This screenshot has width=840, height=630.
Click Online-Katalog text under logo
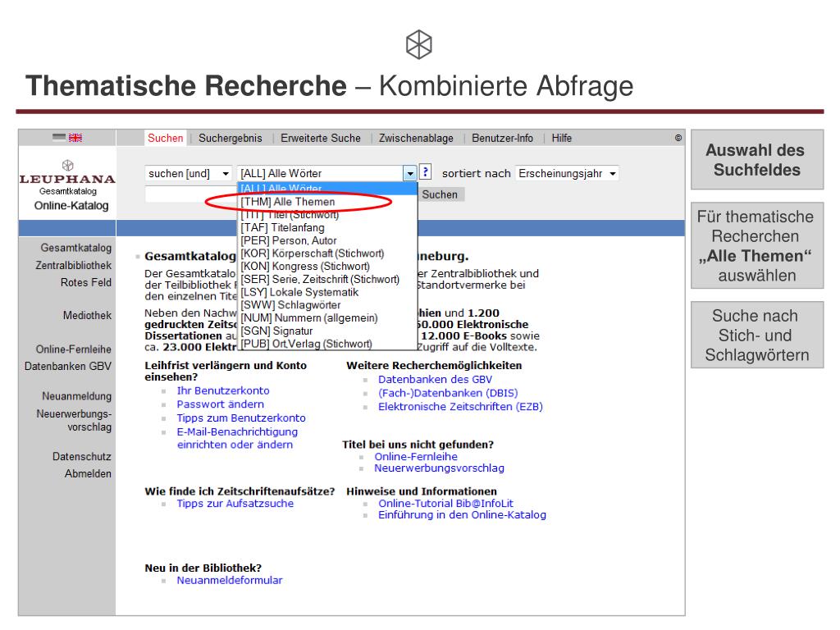(71, 206)
